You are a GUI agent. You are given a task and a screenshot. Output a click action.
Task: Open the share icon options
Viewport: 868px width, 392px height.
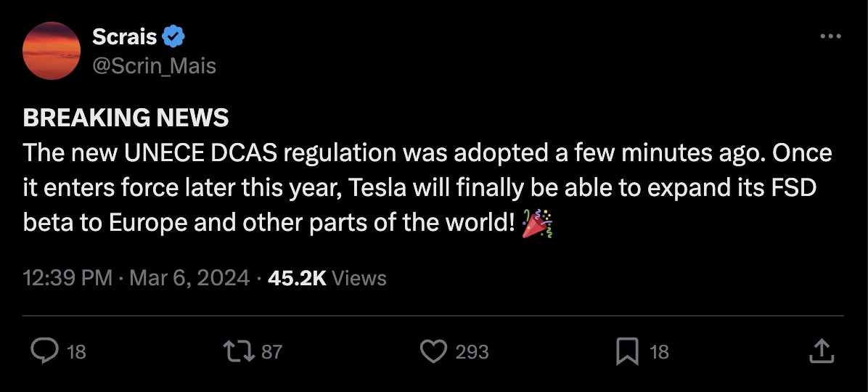coord(820,352)
